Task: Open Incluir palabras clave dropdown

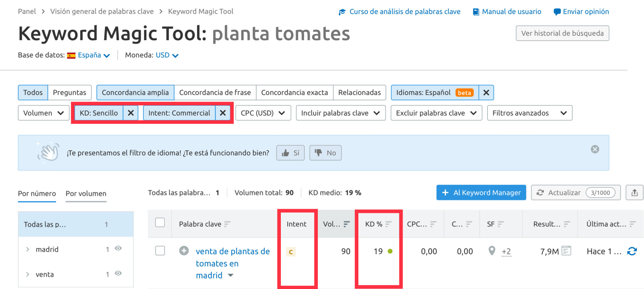Action: [341, 113]
